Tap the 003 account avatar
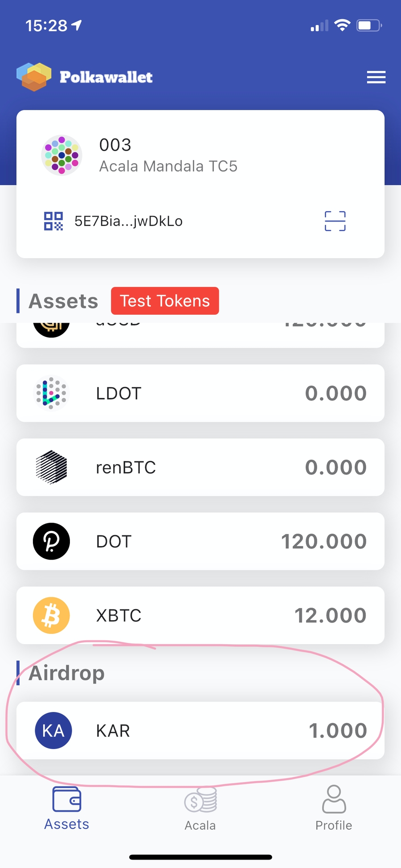This screenshot has height=868, width=401. pos(61,155)
